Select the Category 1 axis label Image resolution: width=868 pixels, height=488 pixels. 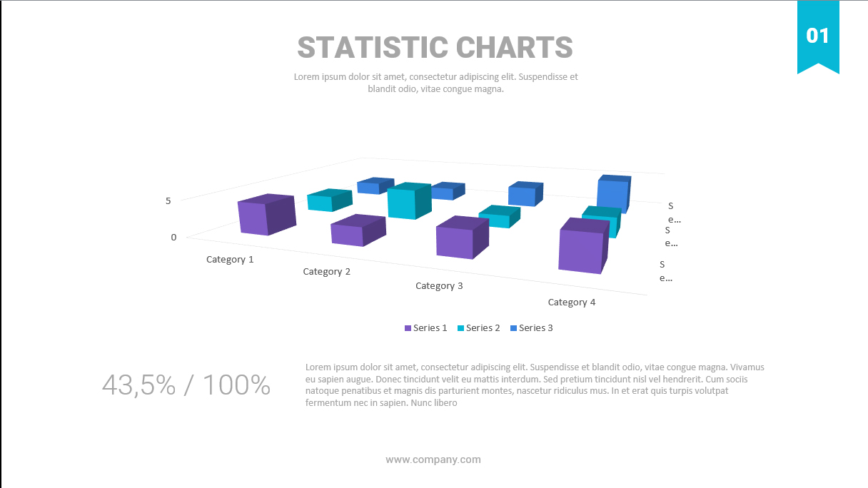click(x=230, y=260)
